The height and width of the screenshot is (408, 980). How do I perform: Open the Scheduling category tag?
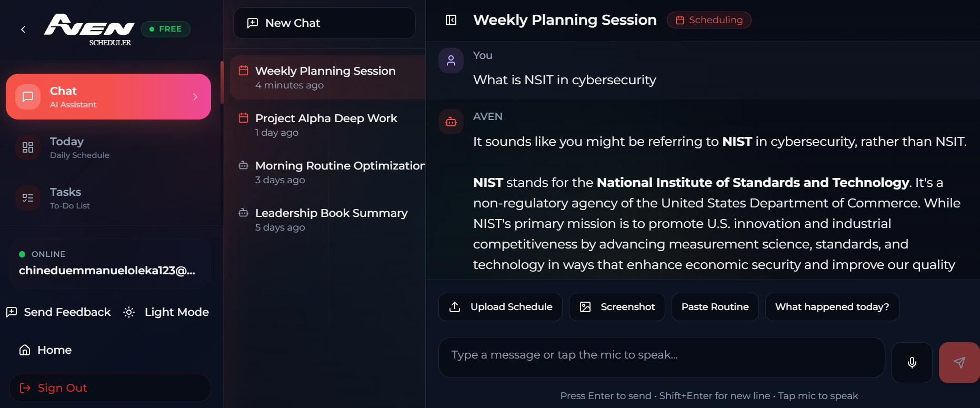pyautogui.click(x=709, y=20)
